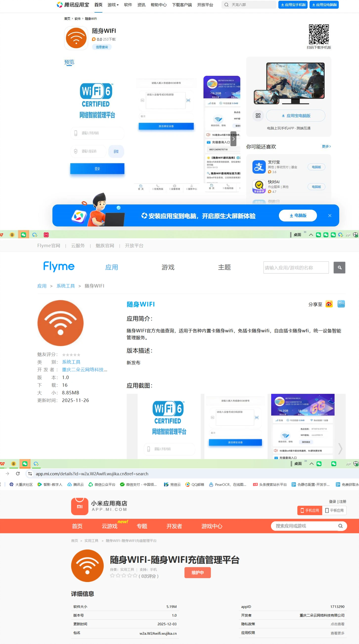Viewport: 359px width, 644px height.
Task: Click 注册 on Xiaomi store
Action: 343,501
